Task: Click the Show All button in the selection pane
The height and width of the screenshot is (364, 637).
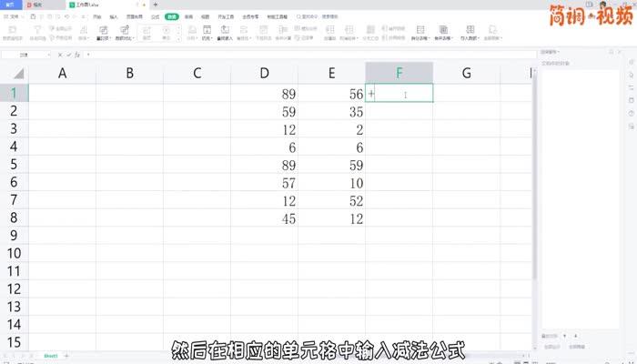Action: pos(551,347)
